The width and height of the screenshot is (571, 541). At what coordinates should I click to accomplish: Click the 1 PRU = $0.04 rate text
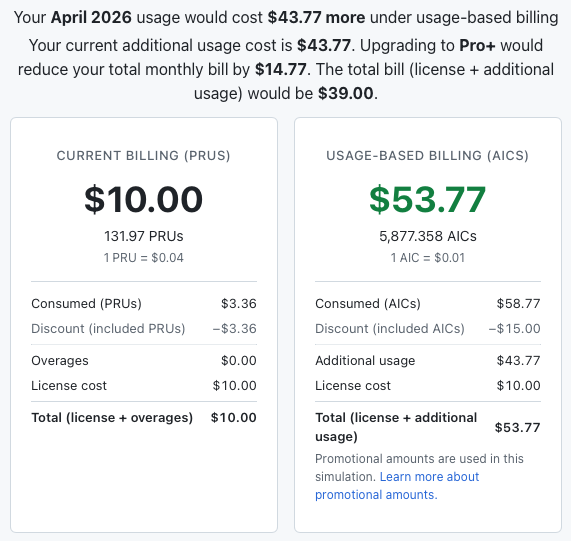(x=143, y=258)
